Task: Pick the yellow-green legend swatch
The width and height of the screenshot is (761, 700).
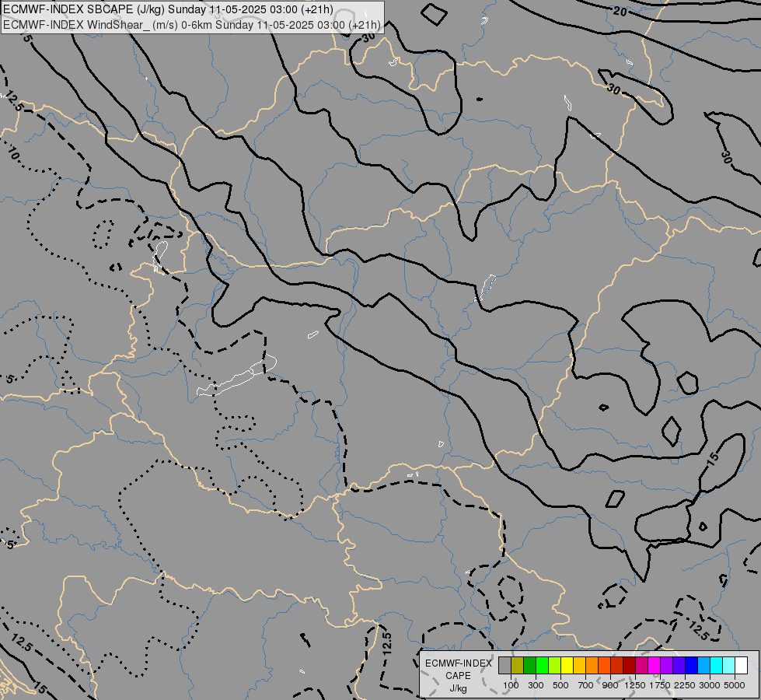Action: pos(555,666)
